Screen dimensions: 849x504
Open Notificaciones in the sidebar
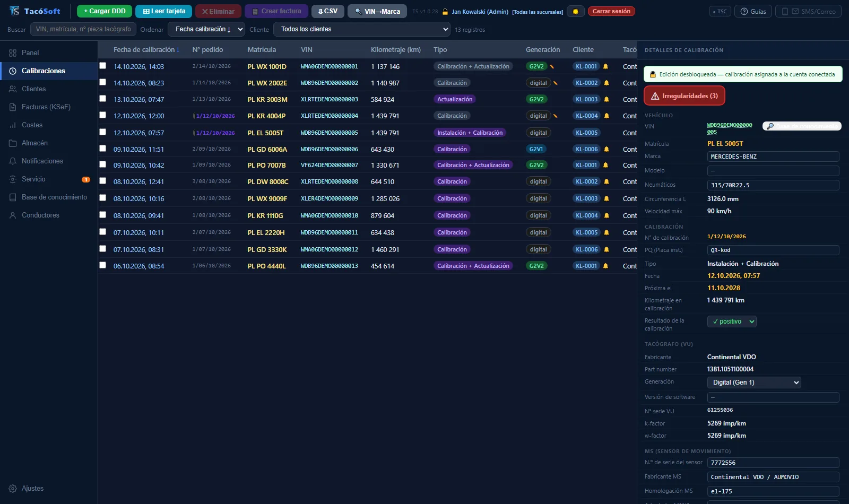point(42,161)
